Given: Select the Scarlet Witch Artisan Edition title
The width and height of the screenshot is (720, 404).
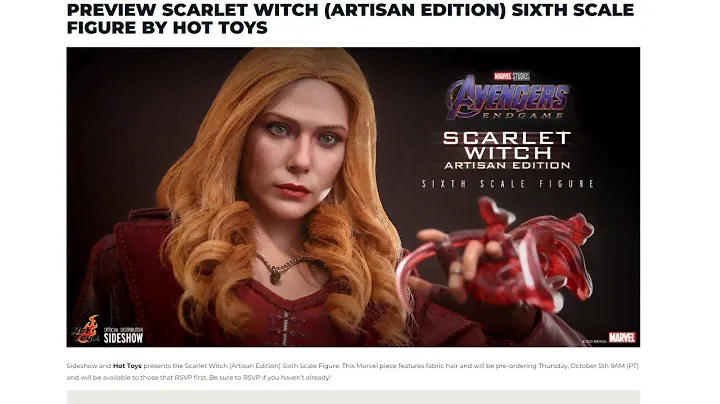Looking at the screenshot, I should 507,150.
